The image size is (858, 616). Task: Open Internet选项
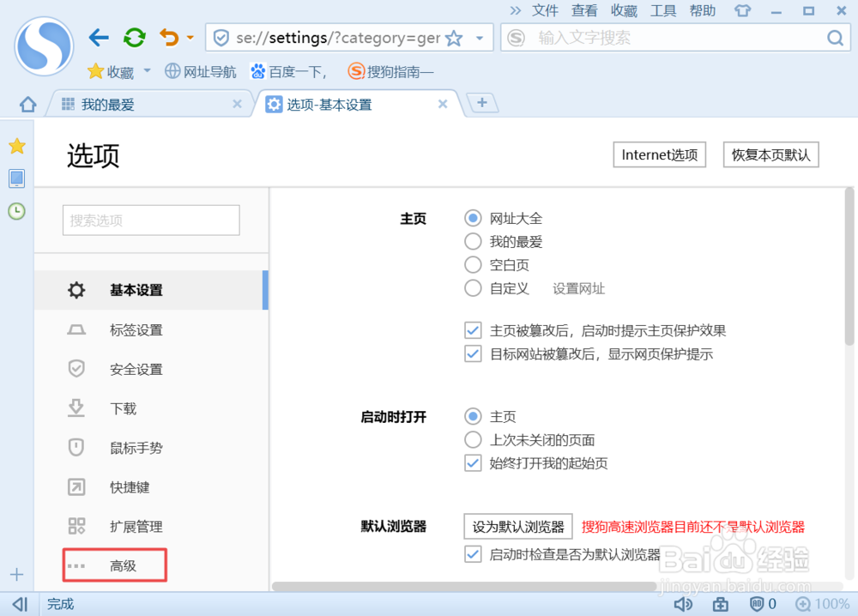pos(659,154)
